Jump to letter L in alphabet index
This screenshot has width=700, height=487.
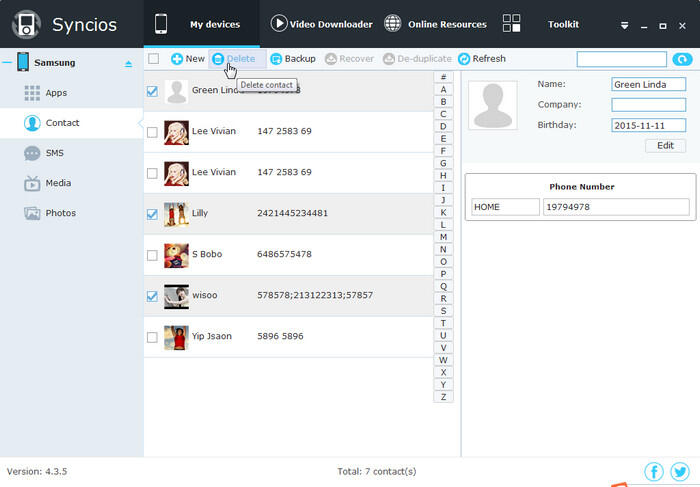click(x=443, y=224)
